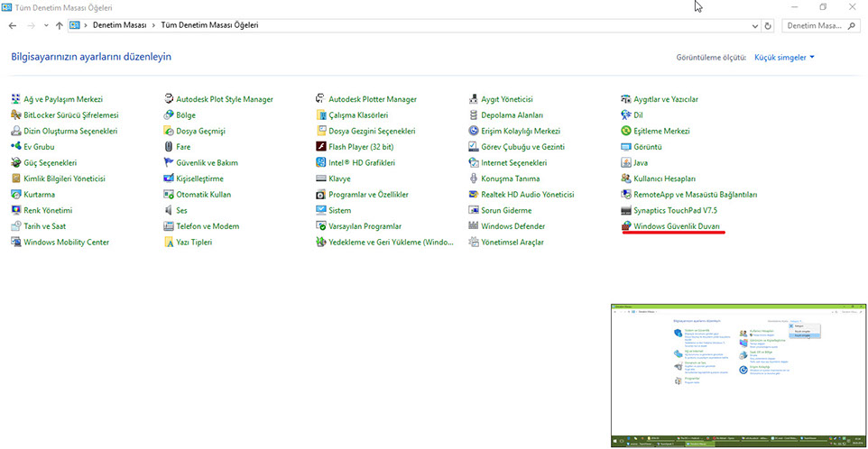The width and height of the screenshot is (868, 449).
Task: Click the Windows Defender icon
Action: (474, 226)
